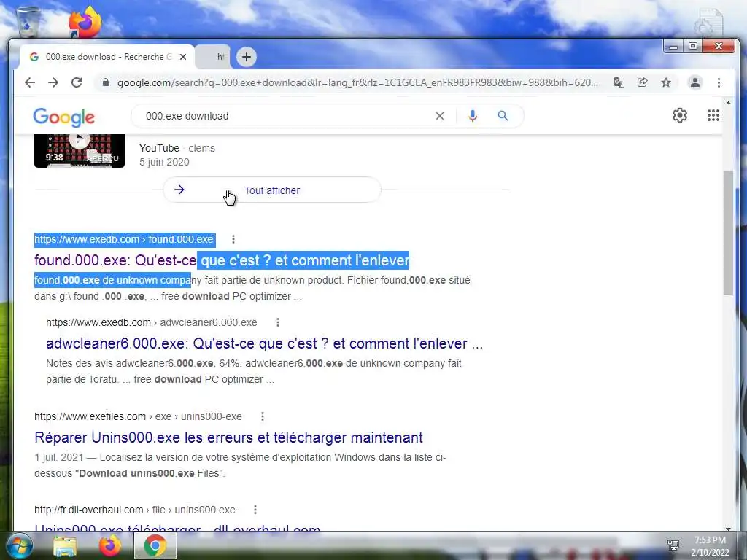Go back with Chrome's back arrow

coord(30,82)
